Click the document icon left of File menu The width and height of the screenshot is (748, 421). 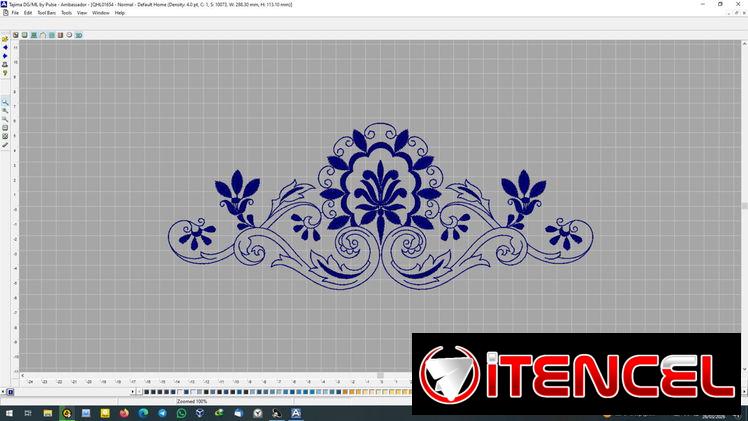coord(5,13)
